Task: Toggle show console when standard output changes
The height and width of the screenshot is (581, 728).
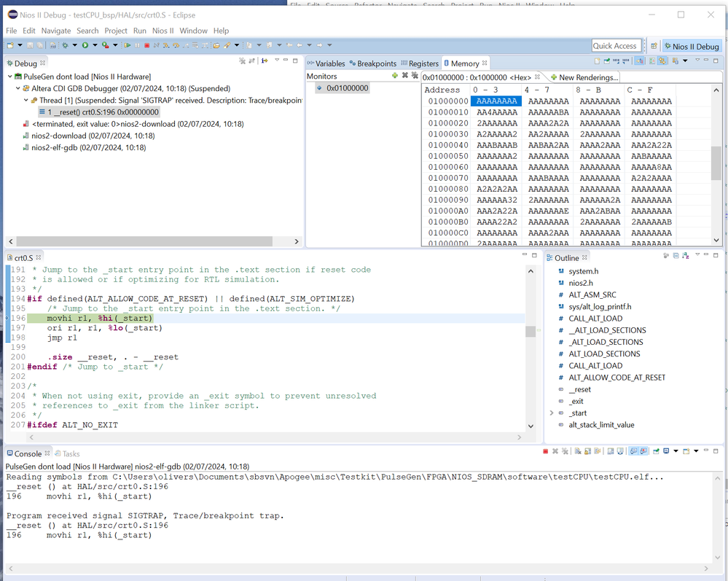Action: (x=633, y=452)
